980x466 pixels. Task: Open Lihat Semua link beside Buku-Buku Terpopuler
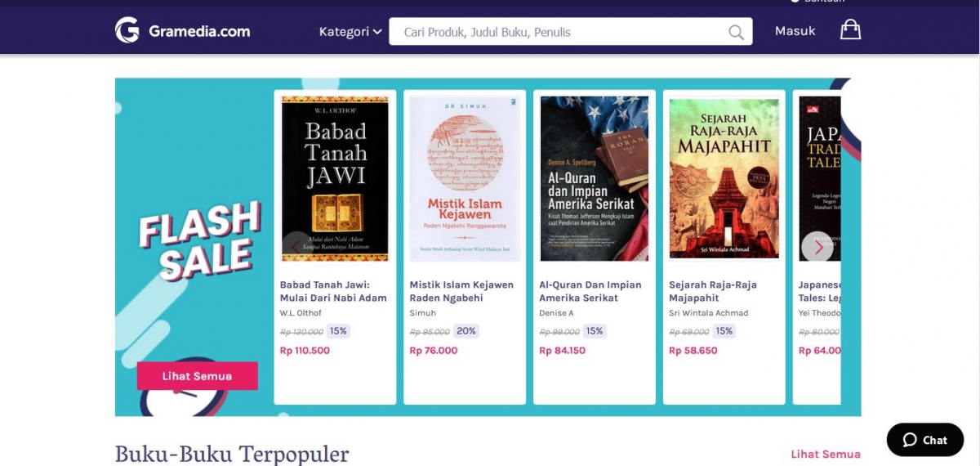point(825,455)
